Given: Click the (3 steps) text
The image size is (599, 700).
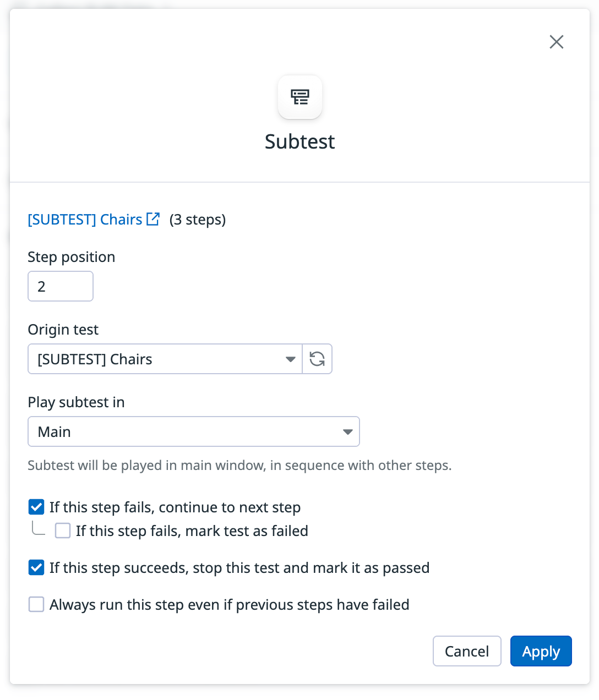Looking at the screenshot, I should 198,220.
